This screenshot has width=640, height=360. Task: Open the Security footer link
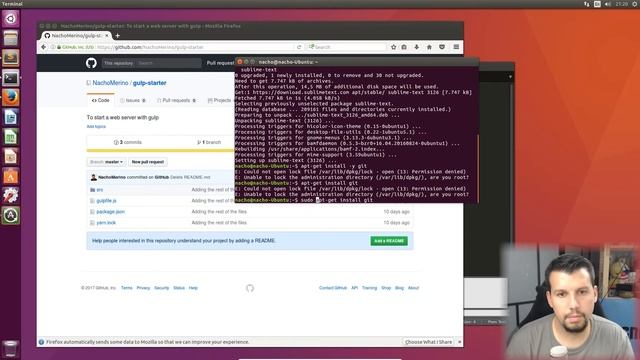[161, 288]
